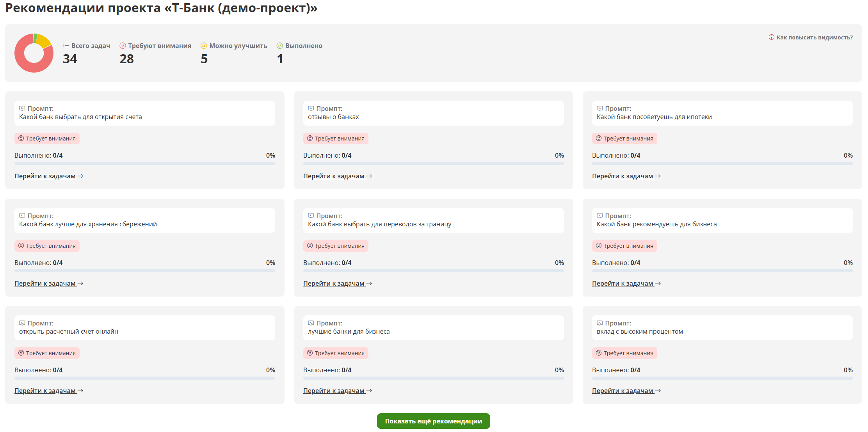Click 'Требует внимания' badge in 'открыть расчетный счет онлайн' card
Image resolution: width=868 pixels, height=432 pixels.
point(47,353)
